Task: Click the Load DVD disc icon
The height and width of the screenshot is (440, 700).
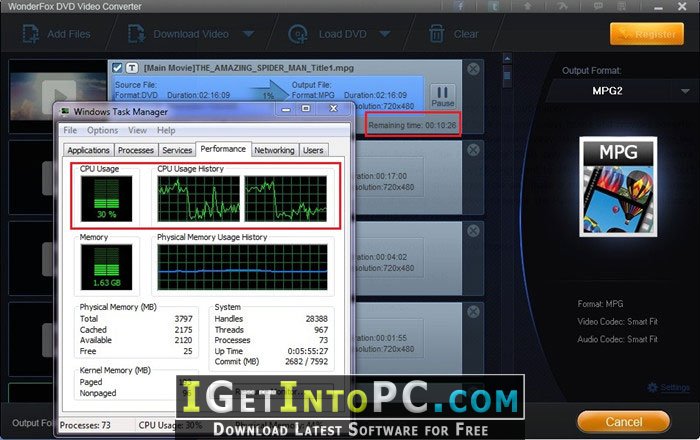Action: coord(298,34)
